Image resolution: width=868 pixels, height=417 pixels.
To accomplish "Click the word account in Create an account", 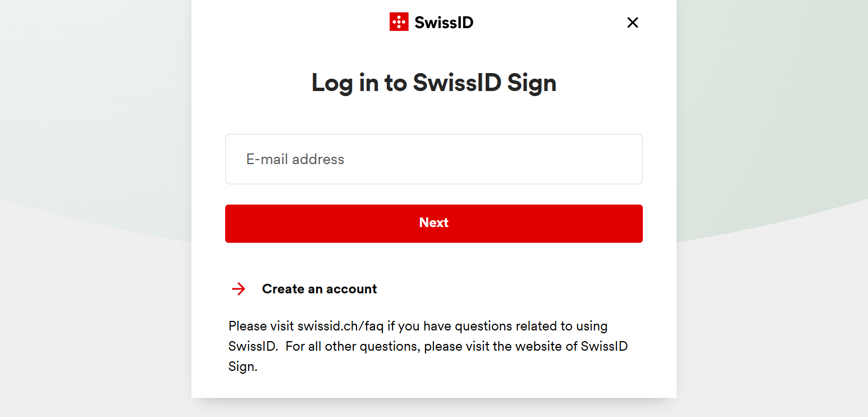I will 350,289.
